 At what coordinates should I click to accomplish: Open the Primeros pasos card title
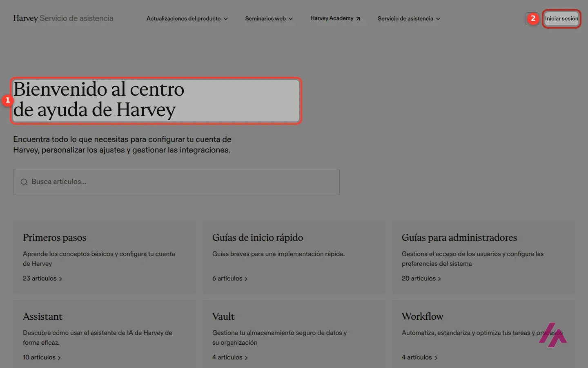tap(55, 238)
